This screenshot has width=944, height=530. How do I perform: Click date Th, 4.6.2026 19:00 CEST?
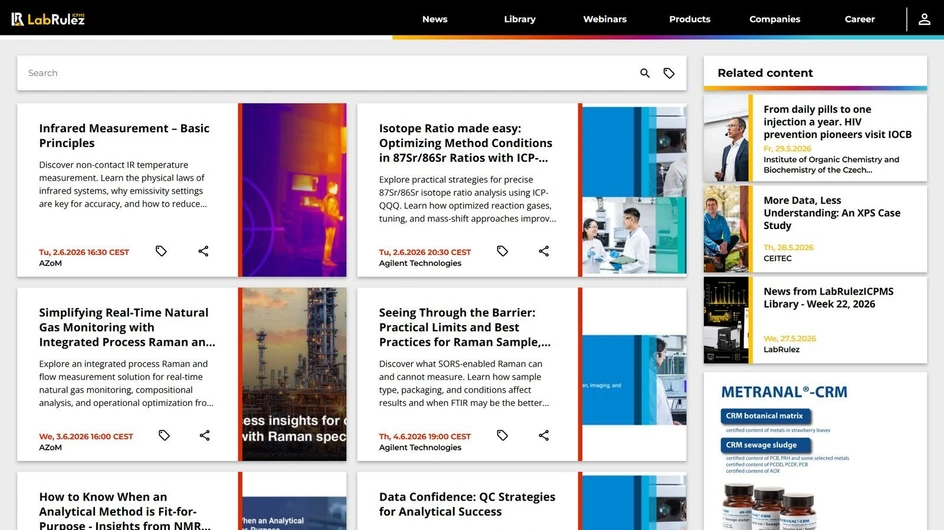coord(425,437)
